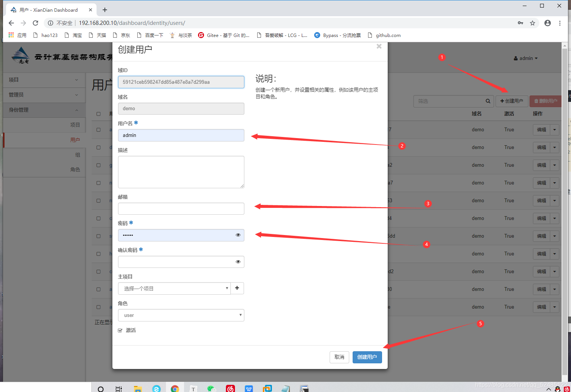This screenshot has width=571, height=392.
Task: Click the Cortana circle on taskbar
Action: [x=101, y=389]
